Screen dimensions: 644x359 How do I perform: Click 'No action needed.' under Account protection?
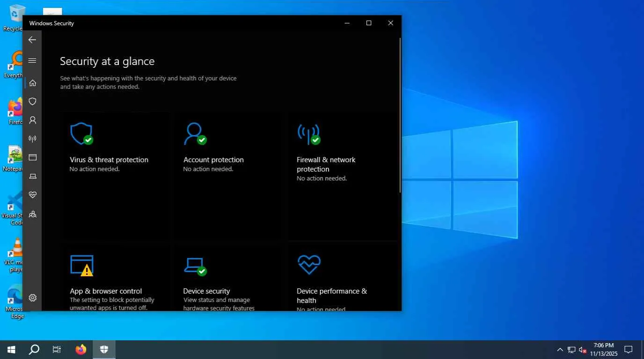point(208,169)
